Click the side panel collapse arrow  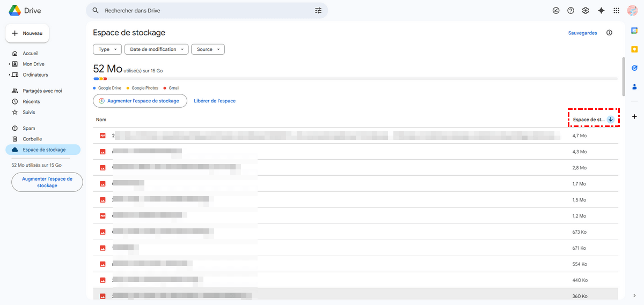(x=634, y=295)
